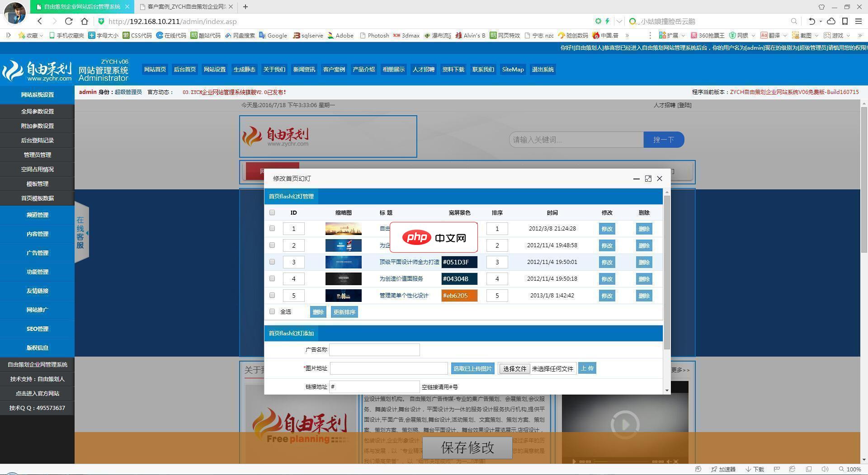Tick the checkbox next to slide ID 1
868x475 pixels.
pyautogui.click(x=272, y=229)
